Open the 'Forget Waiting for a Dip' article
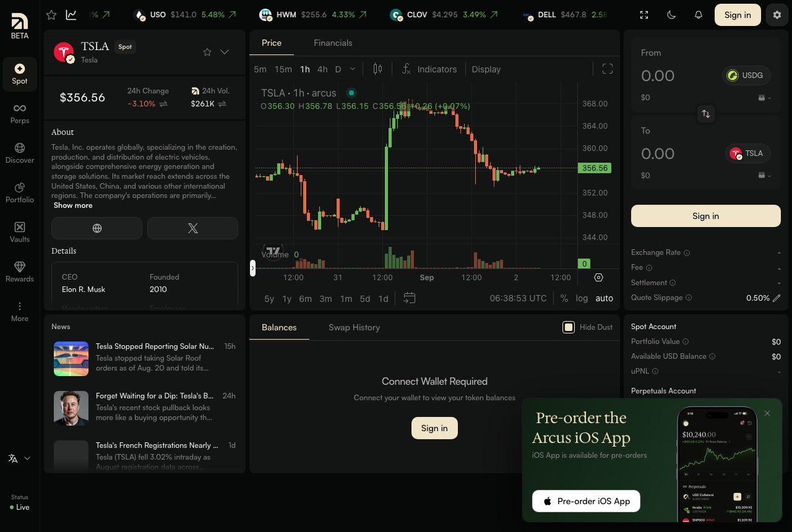The image size is (792, 532). (x=145, y=408)
